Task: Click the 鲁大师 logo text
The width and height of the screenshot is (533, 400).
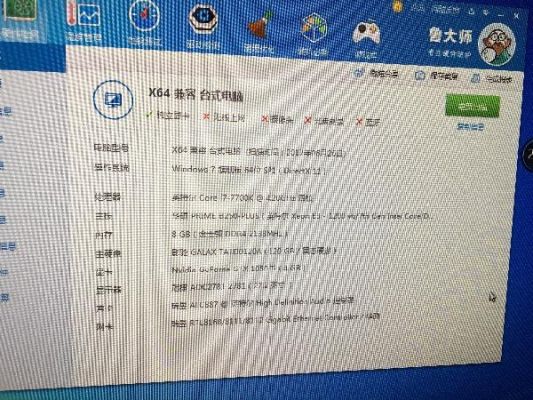Action: (450, 36)
